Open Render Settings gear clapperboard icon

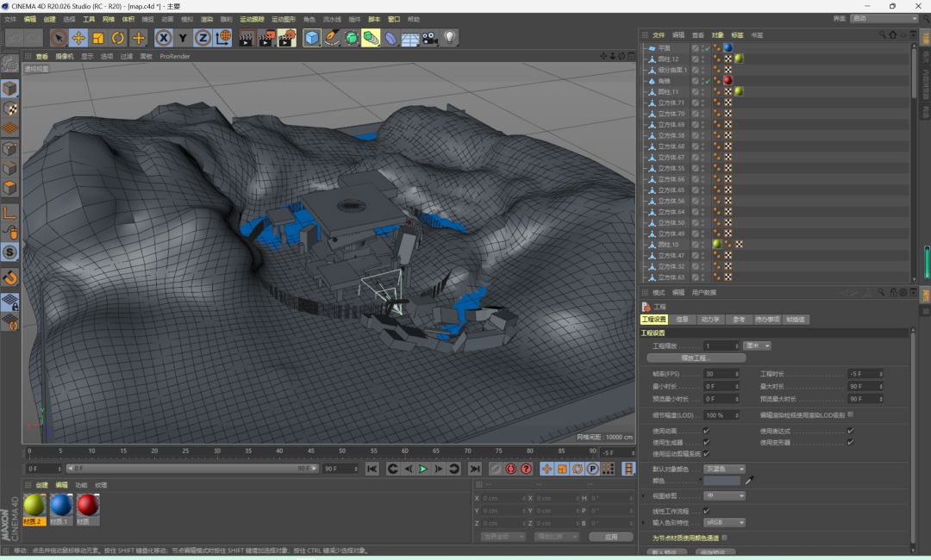click(x=287, y=38)
